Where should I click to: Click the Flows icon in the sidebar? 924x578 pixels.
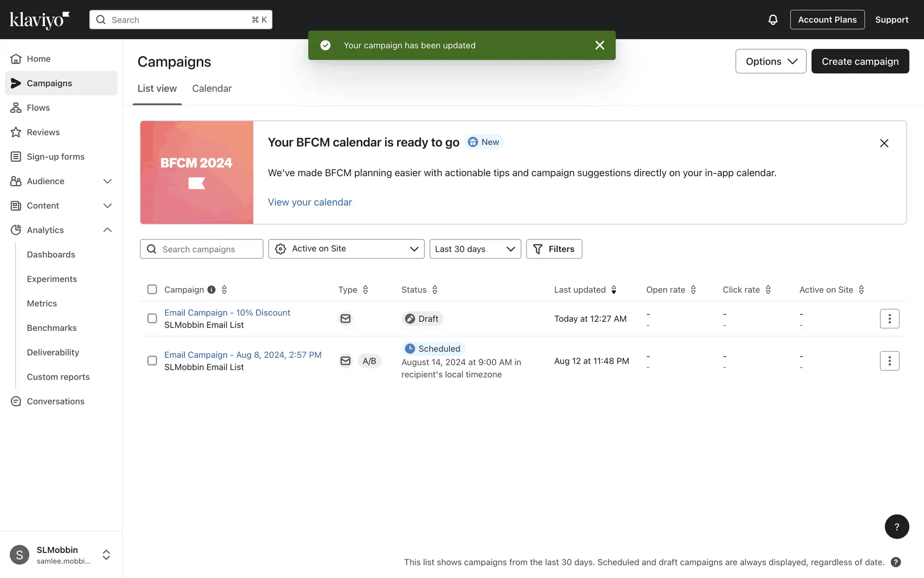[x=16, y=108]
